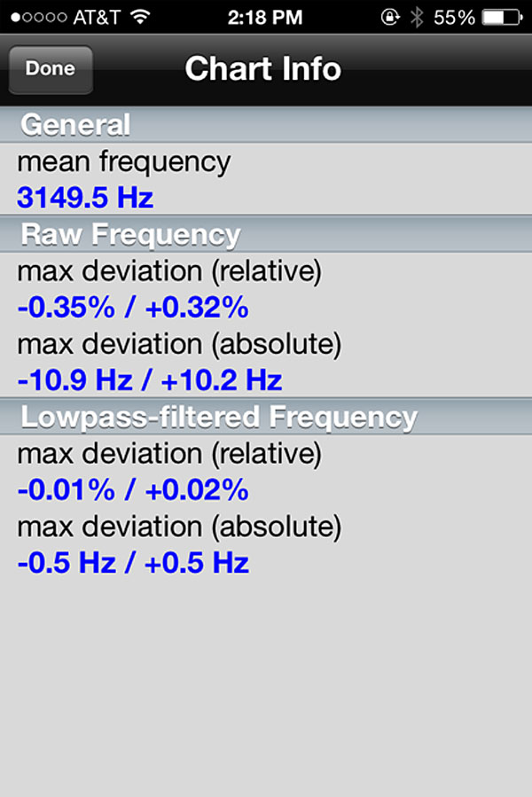The width and height of the screenshot is (532, 797).
Task: Tap the AT&T carrier label
Action: (97, 18)
